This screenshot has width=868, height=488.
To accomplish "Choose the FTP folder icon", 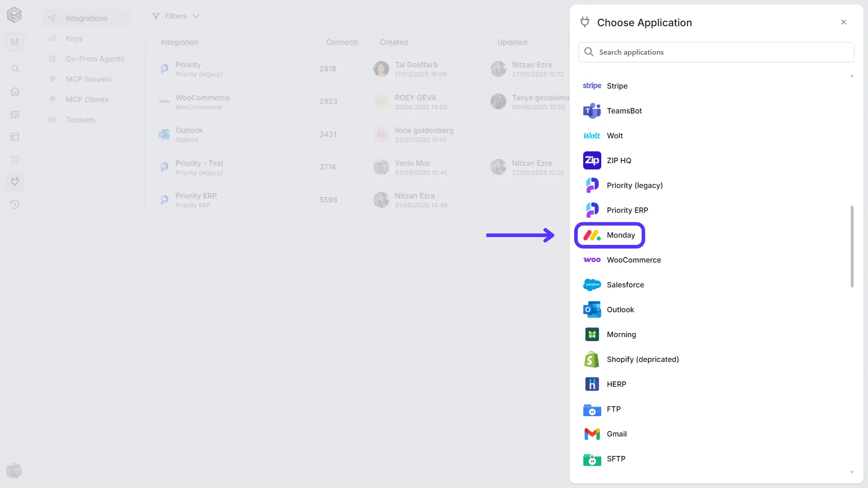I will pyautogui.click(x=592, y=409).
